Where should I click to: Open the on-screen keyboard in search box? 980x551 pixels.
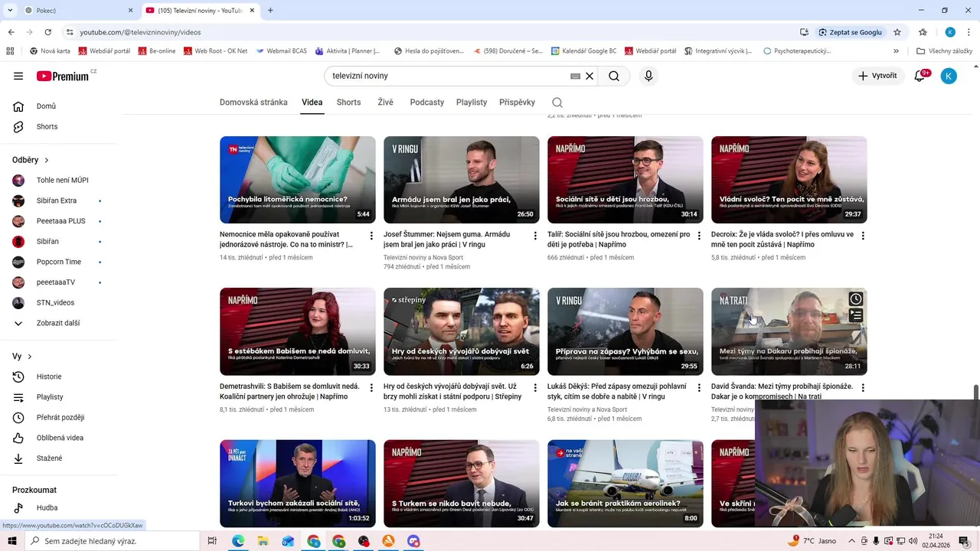point(575,77)
